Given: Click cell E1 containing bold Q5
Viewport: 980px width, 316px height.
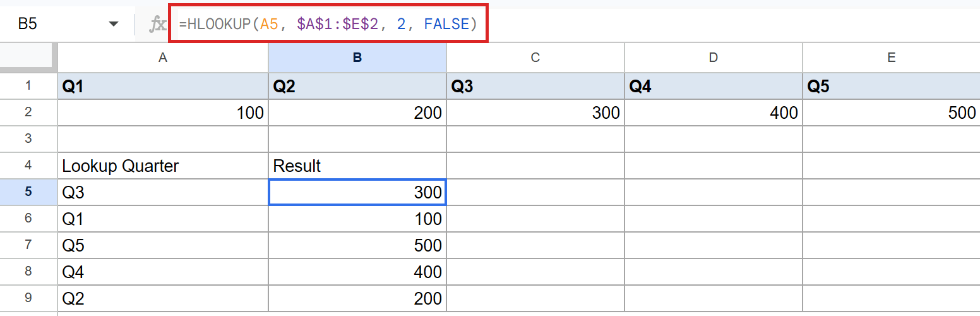Looking at the screenshot, I should coord(892,86).
